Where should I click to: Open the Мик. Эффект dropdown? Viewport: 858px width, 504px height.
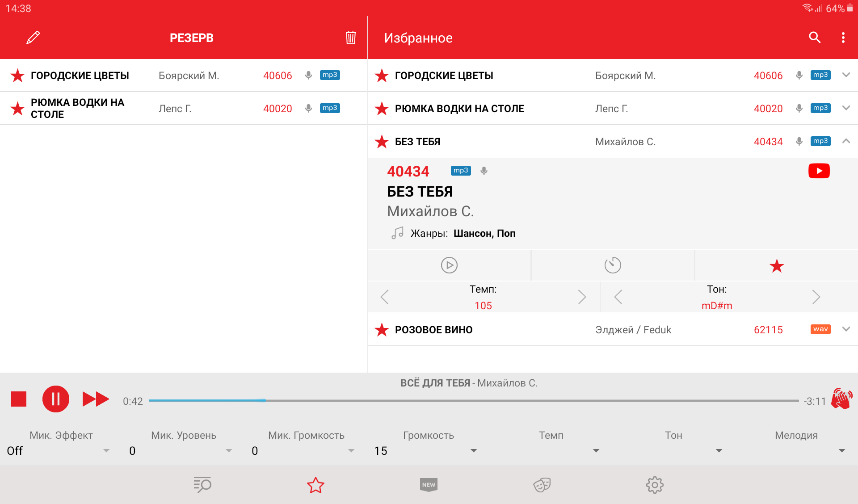58,451
